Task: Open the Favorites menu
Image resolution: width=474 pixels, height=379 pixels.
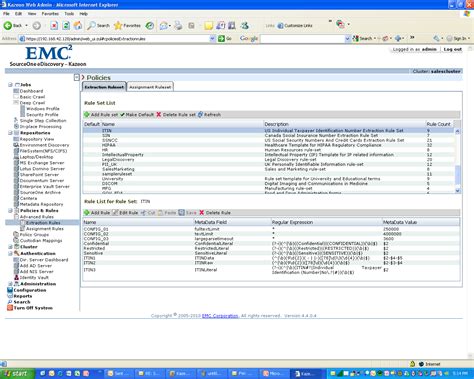Action: point(50,14)
